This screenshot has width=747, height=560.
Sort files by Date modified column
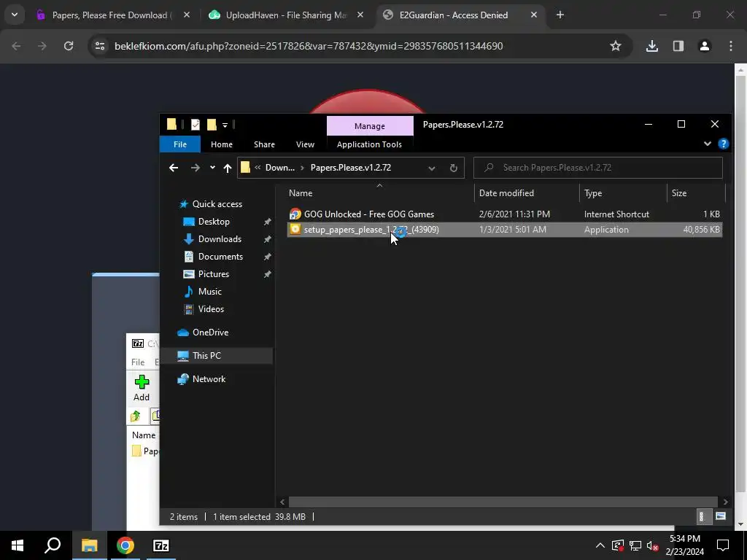coord(506,192)
